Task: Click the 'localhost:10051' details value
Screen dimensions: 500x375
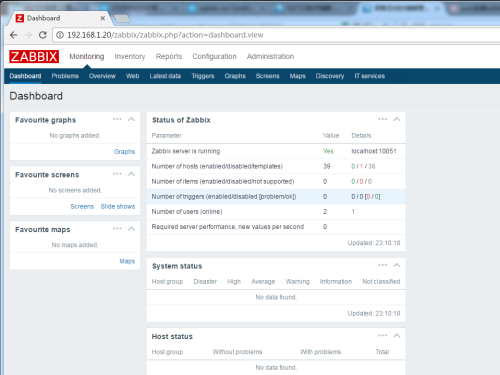Action: (374, 151)
